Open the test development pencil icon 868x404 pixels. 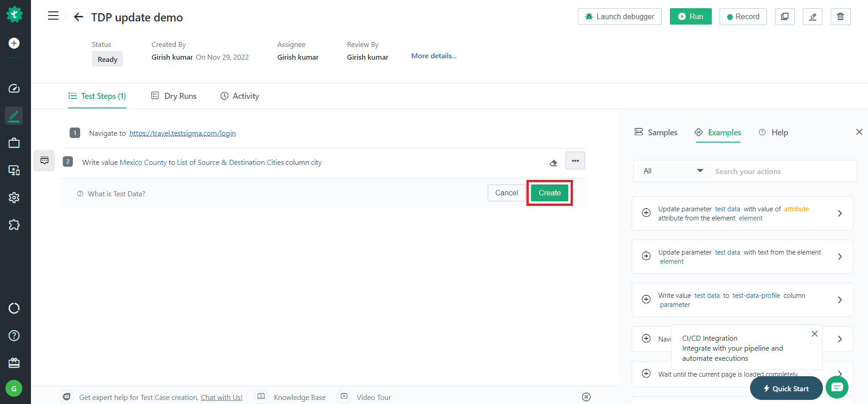tap(14, 116)
